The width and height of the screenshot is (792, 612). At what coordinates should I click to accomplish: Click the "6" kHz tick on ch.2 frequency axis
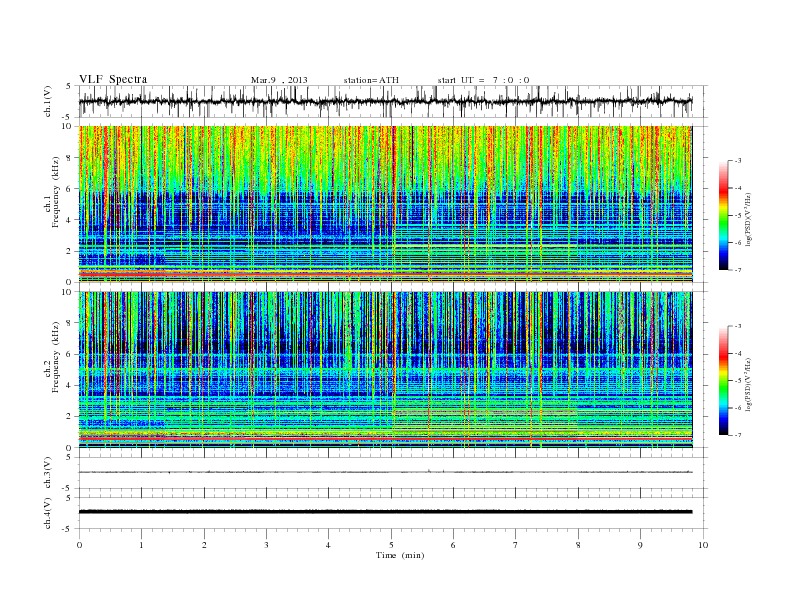pos(70,354)
